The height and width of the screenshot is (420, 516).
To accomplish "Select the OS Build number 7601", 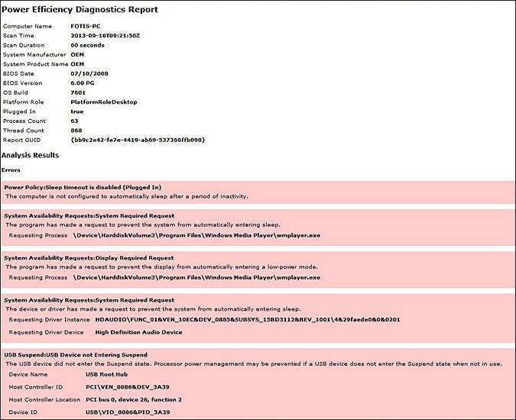I will tap(78, 92).
